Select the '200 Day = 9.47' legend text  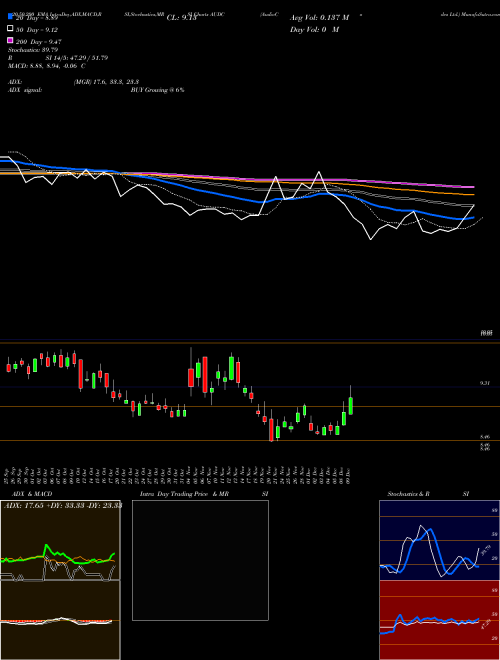coord(38,42)
